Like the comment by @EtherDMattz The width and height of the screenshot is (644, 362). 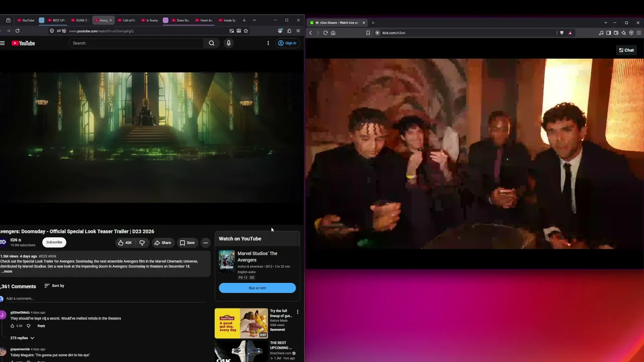[13, 326]
